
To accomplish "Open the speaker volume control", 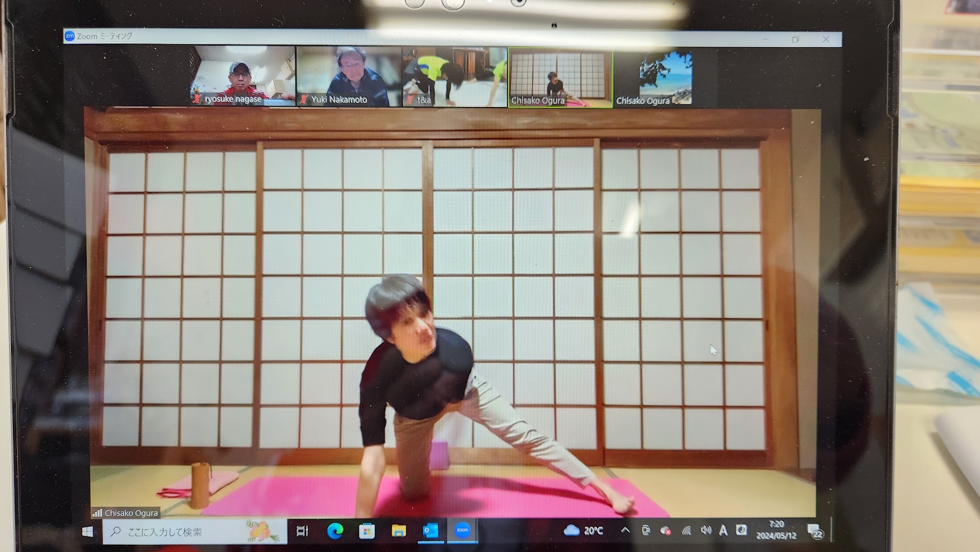I will coord(706,530).
